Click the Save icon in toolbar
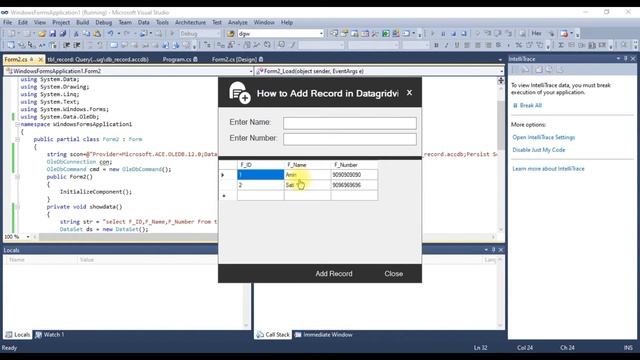The width and height of the screenshot is (640, 360). pos(53,33)
